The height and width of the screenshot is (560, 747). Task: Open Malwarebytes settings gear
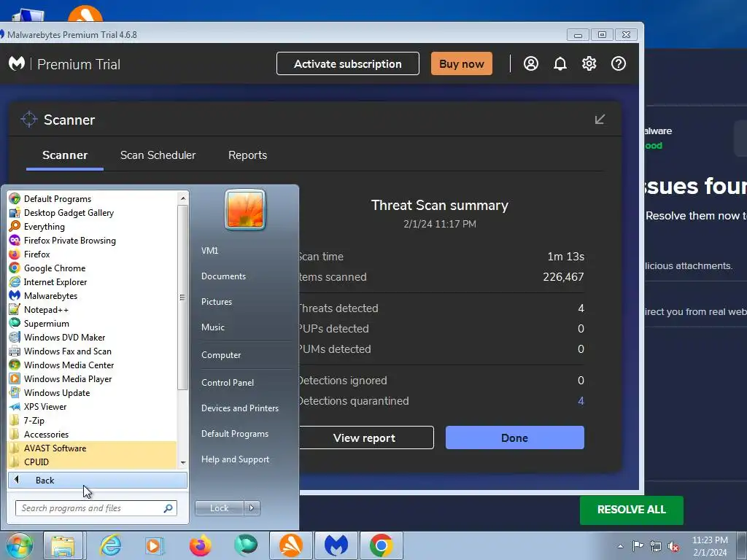pyautogui.click(x=589, y=64)
